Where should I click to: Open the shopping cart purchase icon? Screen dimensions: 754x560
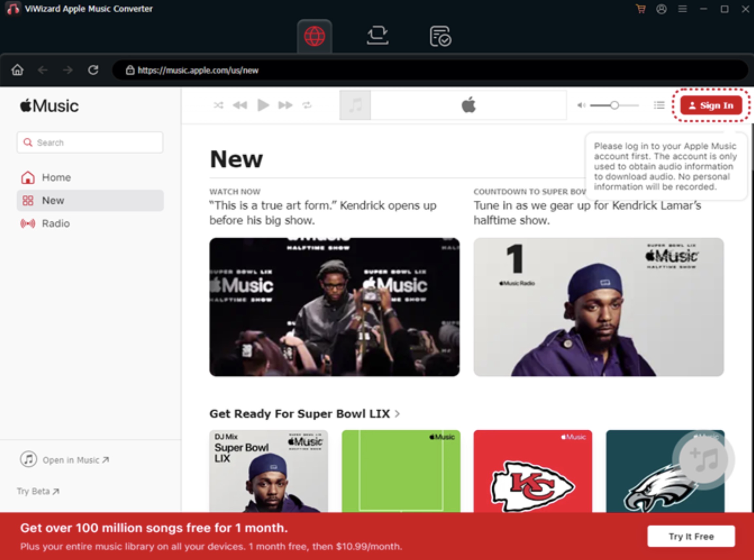click(x=640, y=9)
